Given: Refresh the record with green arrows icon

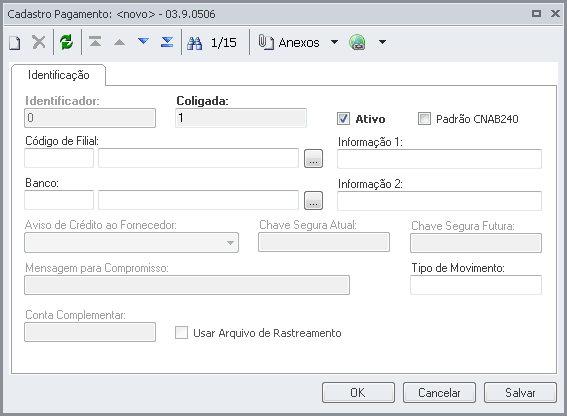Looking at the screenshot, I should [67, 42].
